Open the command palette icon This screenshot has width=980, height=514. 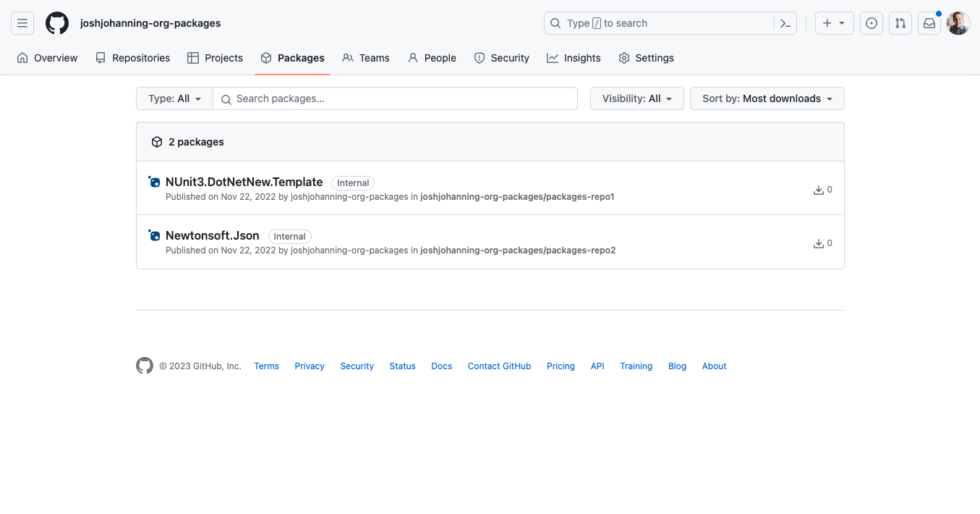pos(785,23)
